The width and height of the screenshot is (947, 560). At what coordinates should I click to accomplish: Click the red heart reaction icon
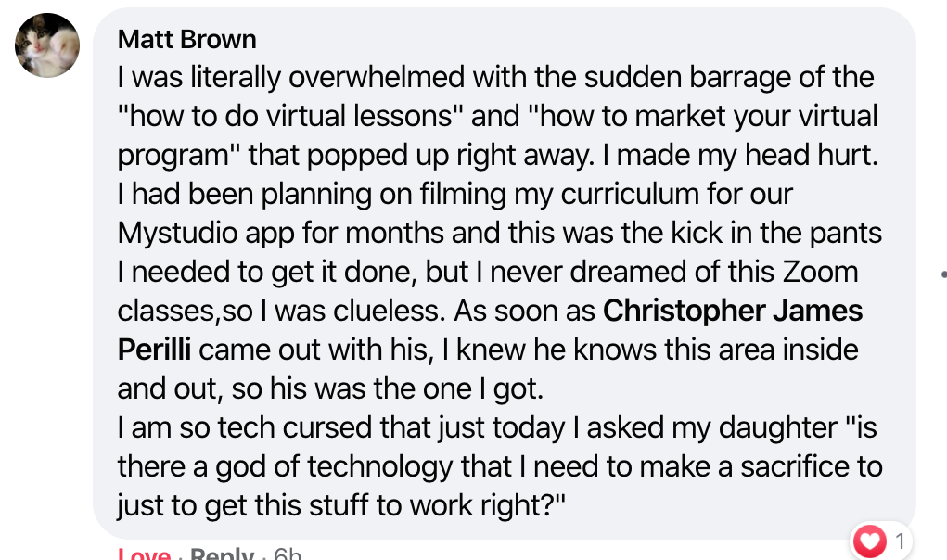tap(869, 541)
